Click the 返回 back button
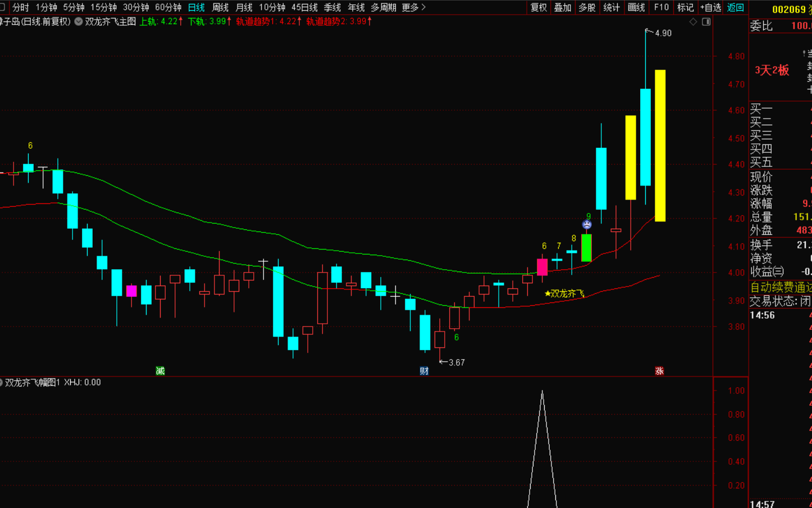This screenshot has height=508, width=812. (x=735, y=7)
